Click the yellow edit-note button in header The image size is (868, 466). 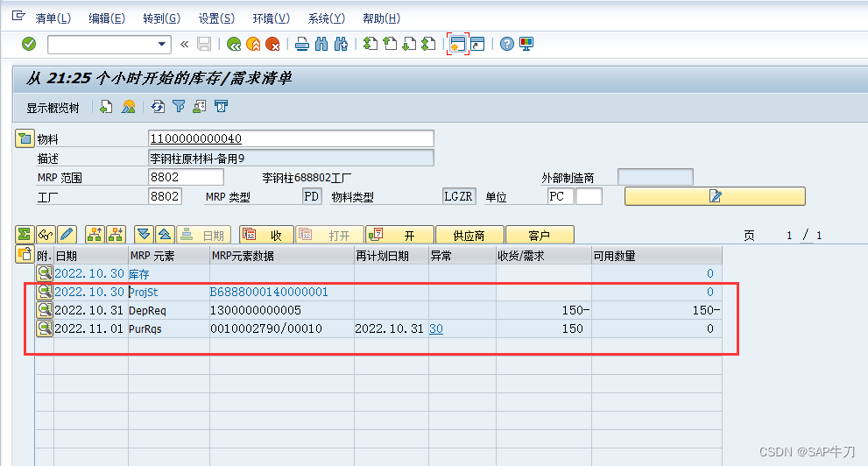pos(715,196)
